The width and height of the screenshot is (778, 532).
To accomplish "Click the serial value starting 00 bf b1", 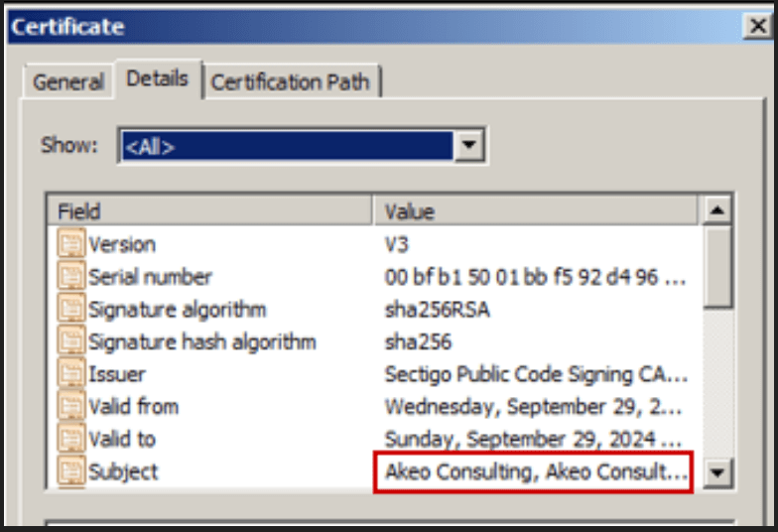I will click(x=536, y=277).
